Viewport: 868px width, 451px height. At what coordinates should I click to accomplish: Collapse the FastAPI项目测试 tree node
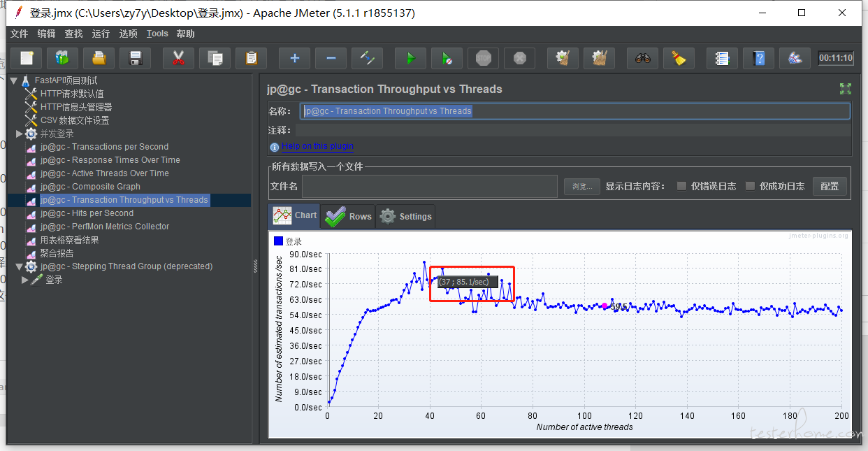(14, 80)
